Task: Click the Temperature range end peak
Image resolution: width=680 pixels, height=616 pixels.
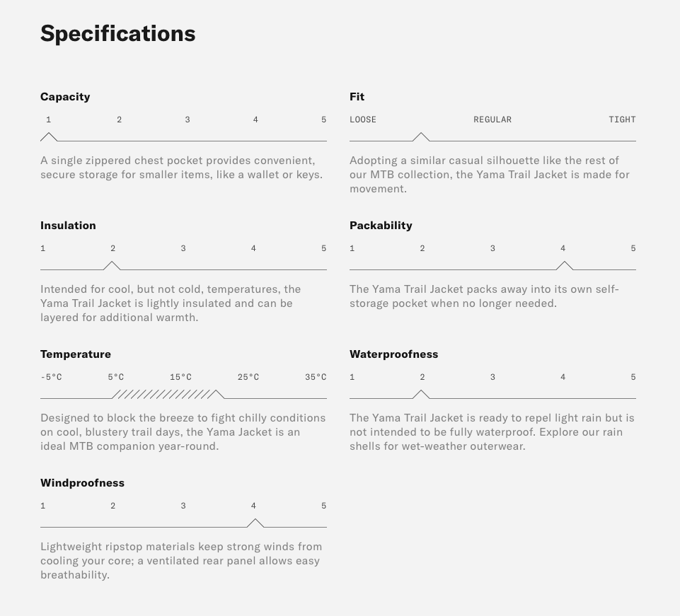Action: (x=216, y=395)
